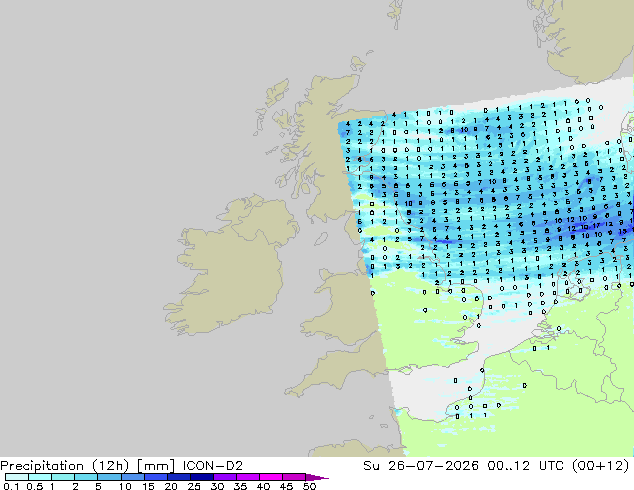Click the '(00+12)' forecast offset text
This screenshot has height=490, width=634.
(x=601, y=466)
